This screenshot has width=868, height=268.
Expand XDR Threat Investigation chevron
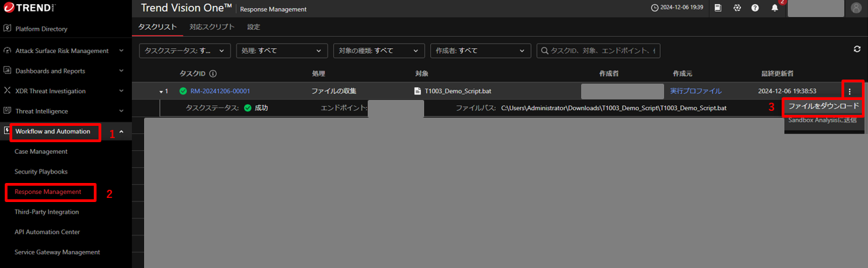[121, 90]
